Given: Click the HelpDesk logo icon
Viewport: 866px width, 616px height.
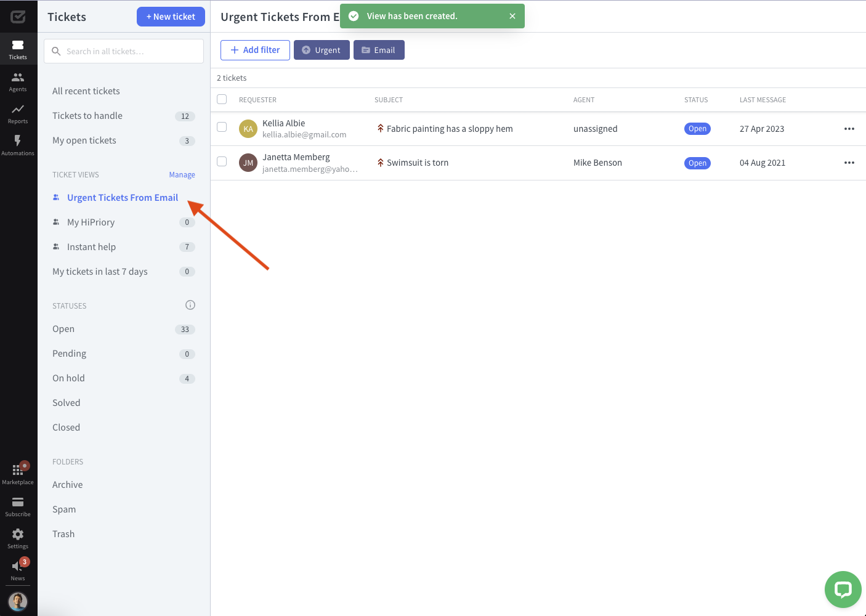Looking at the screenshot, I should point(18,17).
